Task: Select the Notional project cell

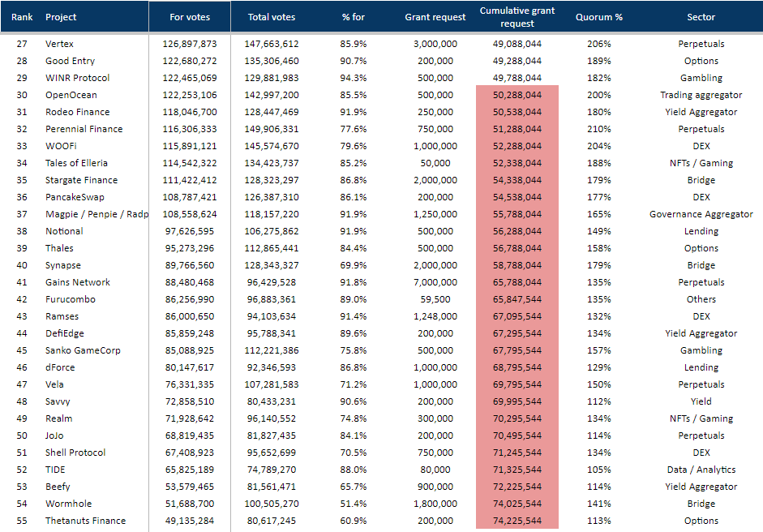Action: pyautogui.click(x=64, y=231)
